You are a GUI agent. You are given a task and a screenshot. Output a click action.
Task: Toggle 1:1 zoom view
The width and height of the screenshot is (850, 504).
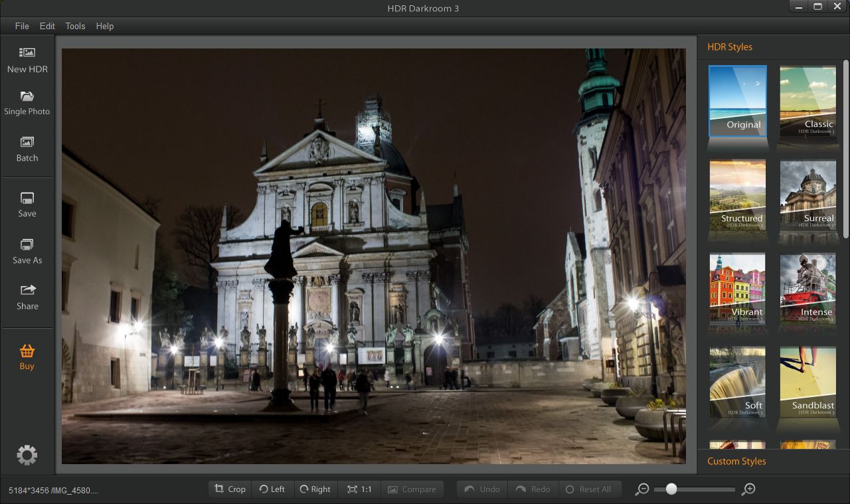(x=359, y=489)
